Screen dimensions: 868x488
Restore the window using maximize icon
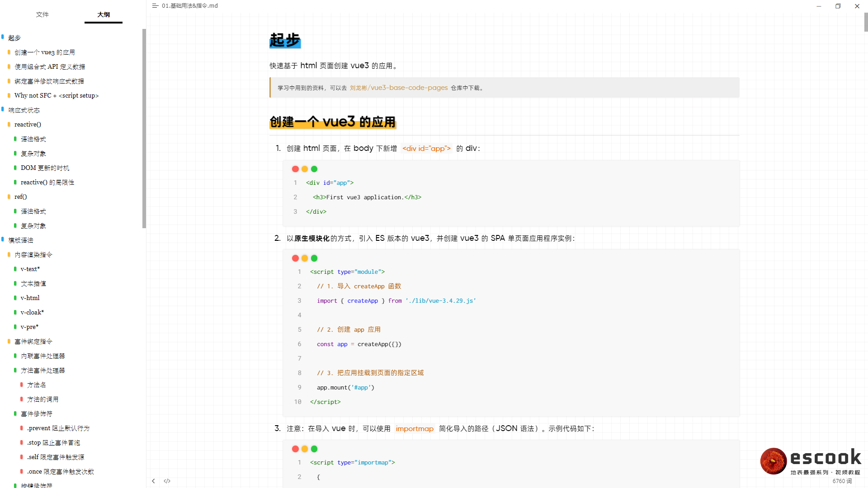coord(838,6)
